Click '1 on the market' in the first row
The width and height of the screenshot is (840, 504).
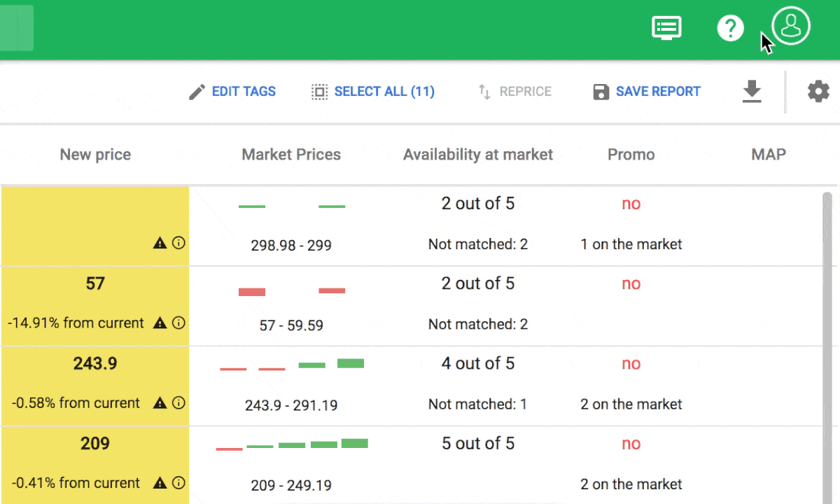[x=631, y=244]
